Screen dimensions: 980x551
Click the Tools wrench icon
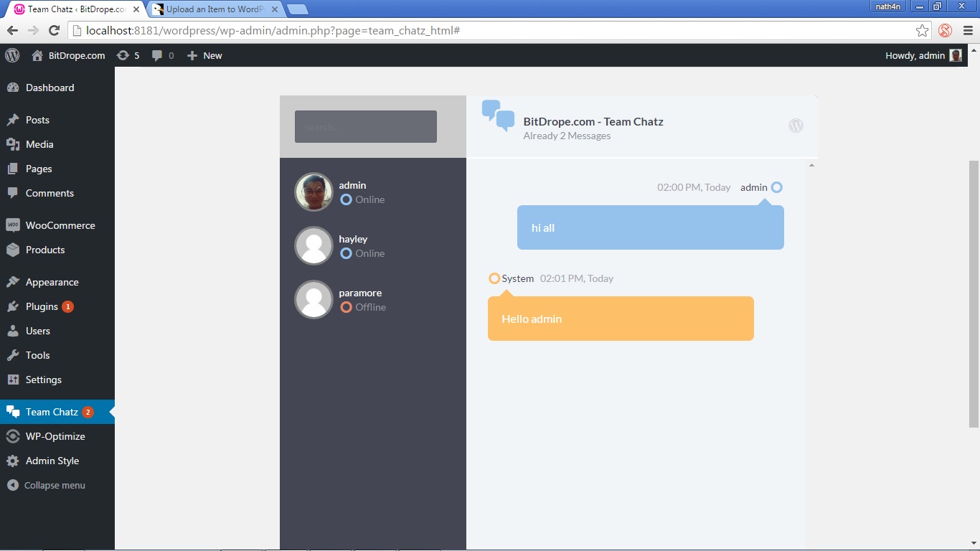13,355
